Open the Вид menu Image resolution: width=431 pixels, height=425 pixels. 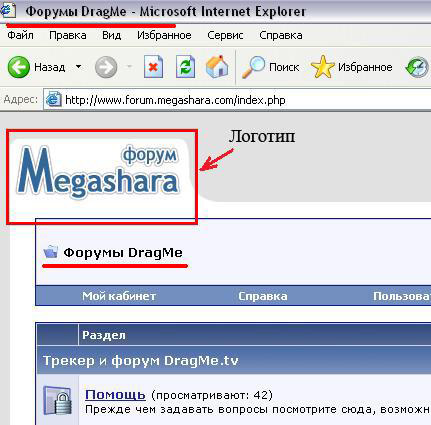[x=111, y=35]
